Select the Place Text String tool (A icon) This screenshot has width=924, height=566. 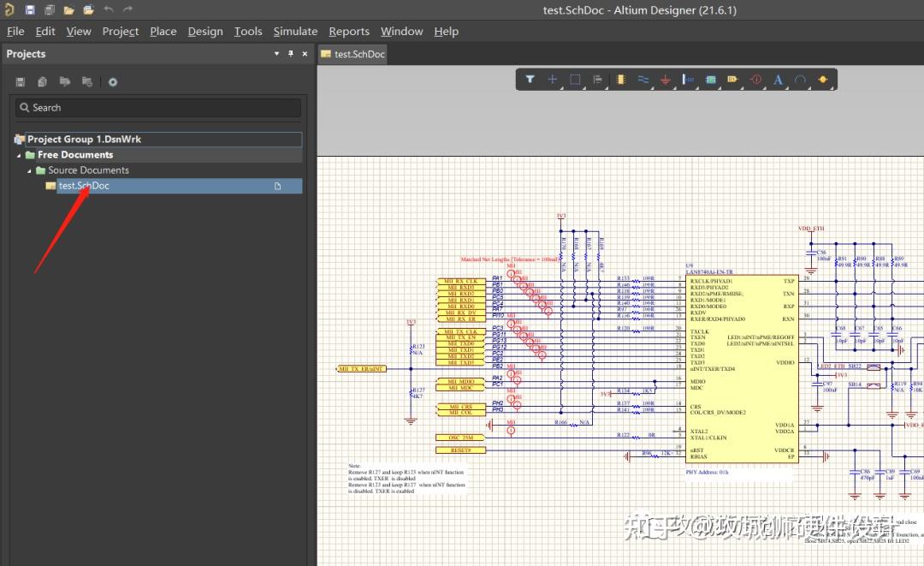(778, 79)
